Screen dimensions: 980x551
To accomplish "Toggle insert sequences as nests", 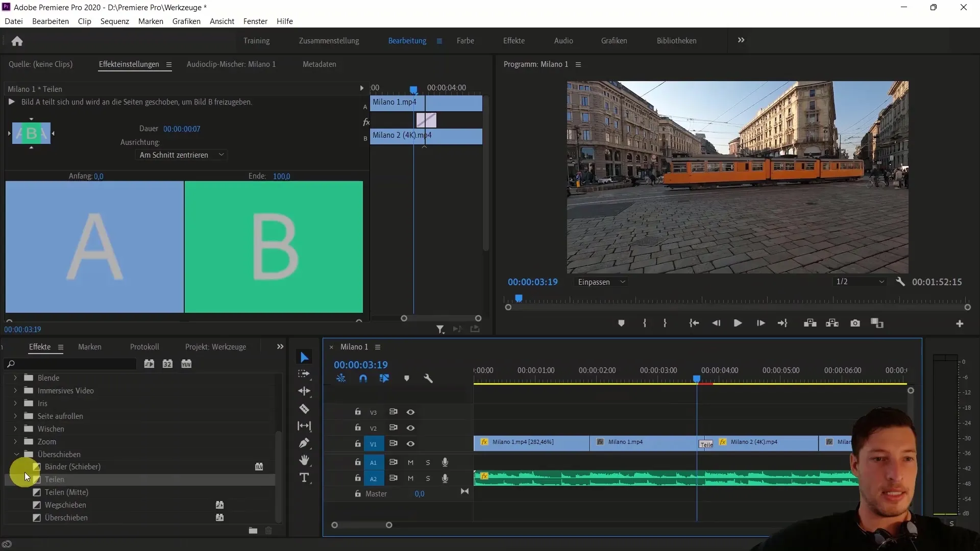I will (341, 379).
